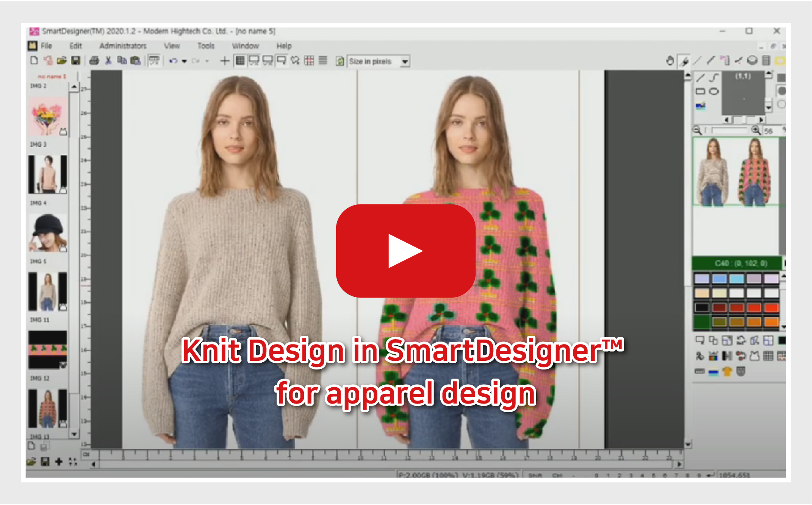Click the color bars crown icon

tap(713, 356)
